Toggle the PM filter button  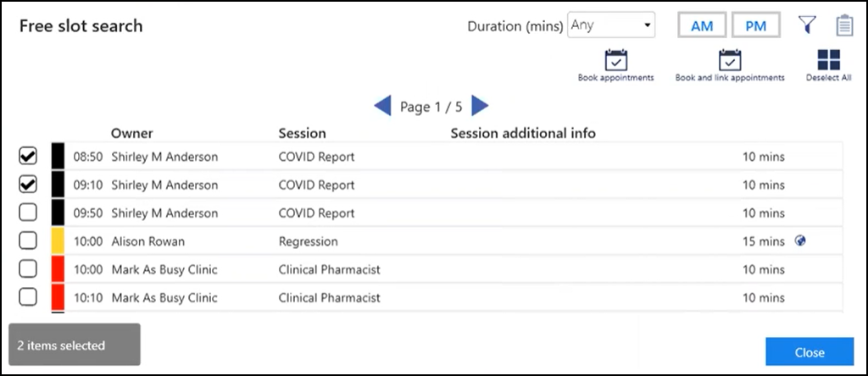(755, 26)
